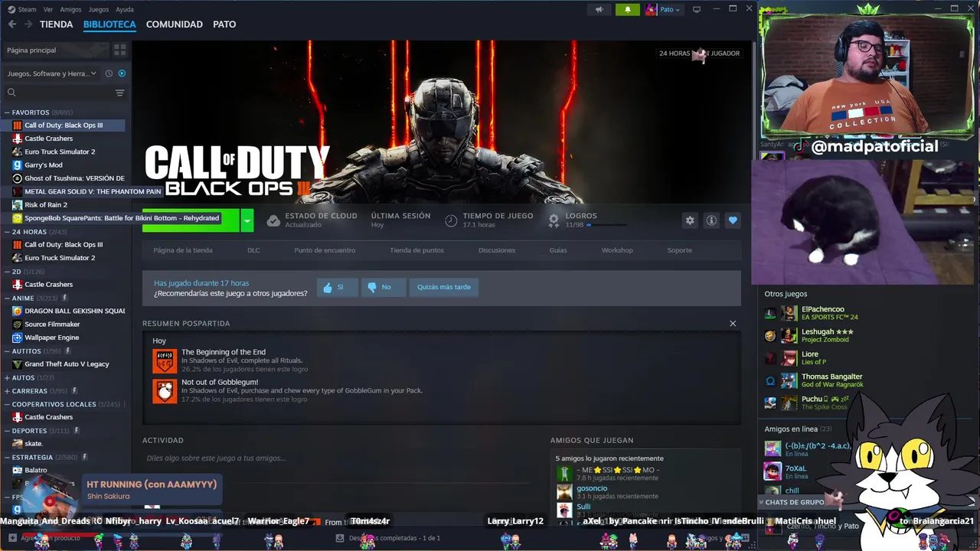The image size is (980, 551).
Task: Select Risk of Rain 2
Action: click(x=46, y=204)
